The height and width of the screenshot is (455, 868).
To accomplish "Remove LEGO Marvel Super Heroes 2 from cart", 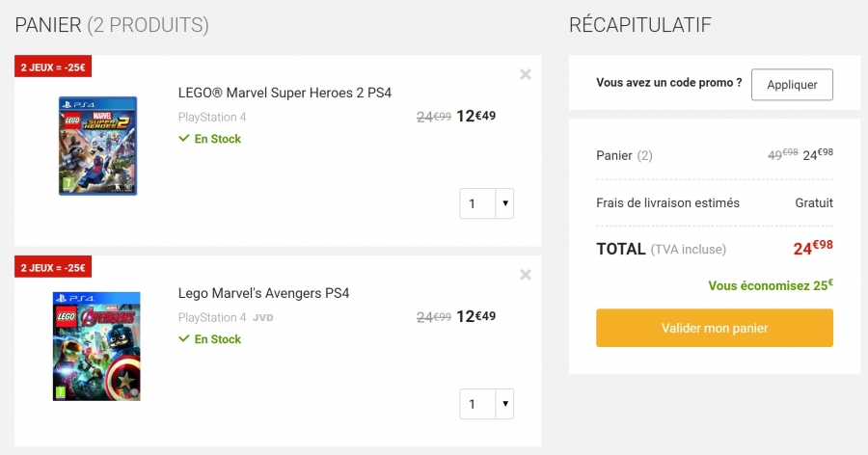I will pos(526,74).
